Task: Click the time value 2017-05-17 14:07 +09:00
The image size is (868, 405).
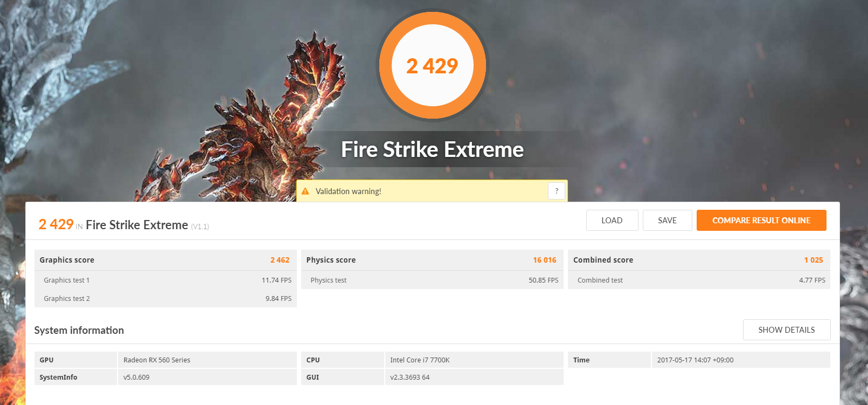Action: (x=741, y=360)
